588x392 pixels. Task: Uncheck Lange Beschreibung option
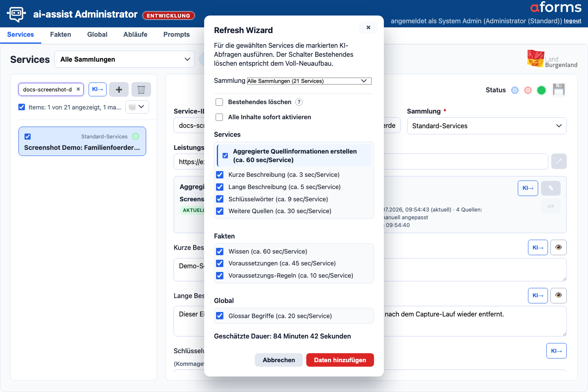point(220,187)
